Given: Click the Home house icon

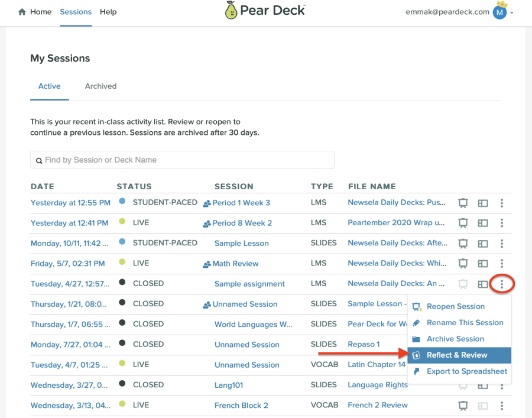Looking at the screenshot, I should coord(22,12).
